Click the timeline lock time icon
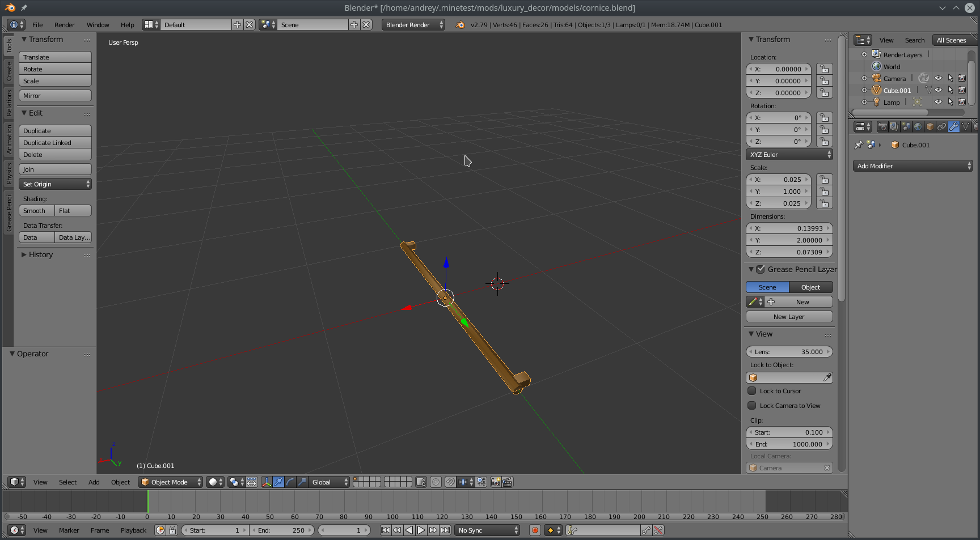Screen dimensions: 980x540 (x=172, y=530)
